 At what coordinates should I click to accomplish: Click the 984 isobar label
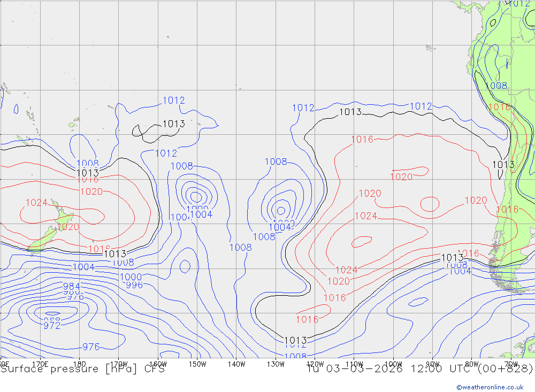(72, 286)
